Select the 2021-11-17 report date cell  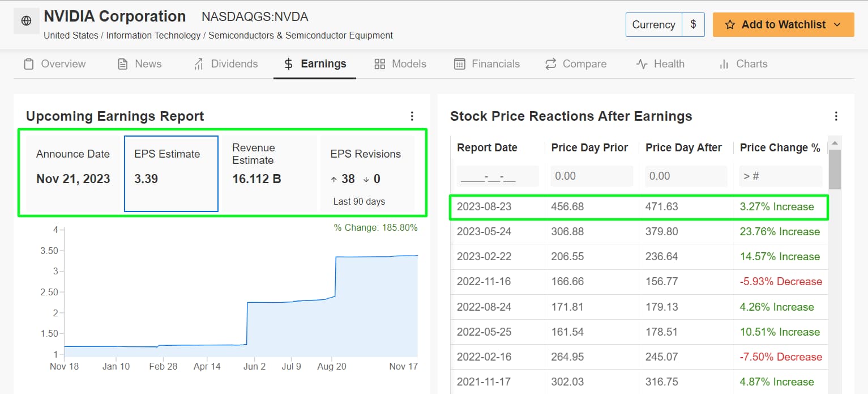click(x=484, y=382)
